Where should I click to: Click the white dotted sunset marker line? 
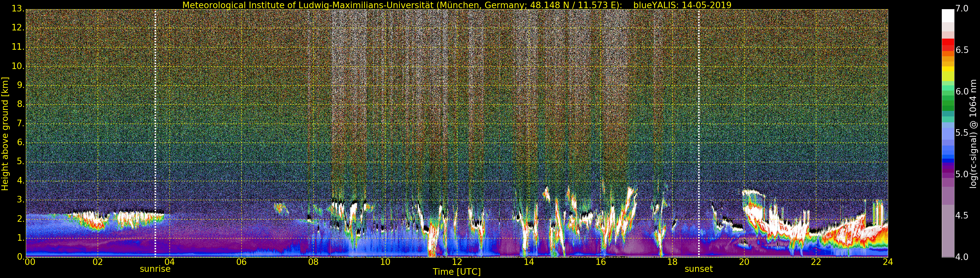click(699, 133)
